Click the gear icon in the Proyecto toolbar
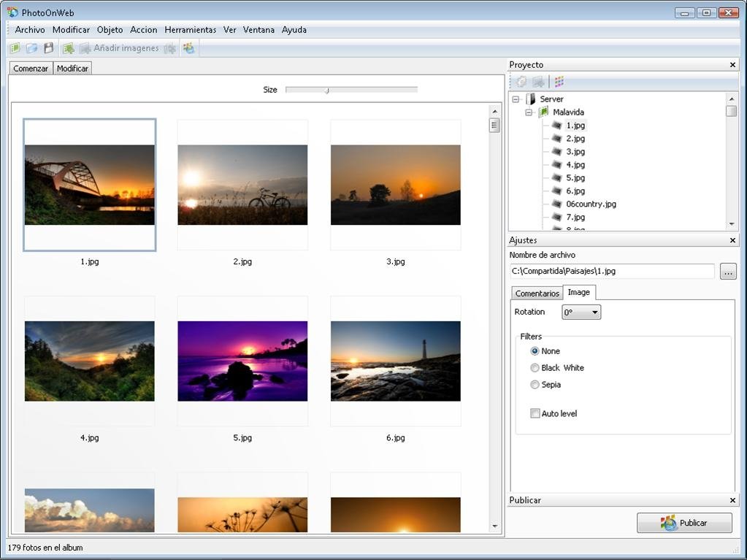The image size is (747, 560). (521, 82)
